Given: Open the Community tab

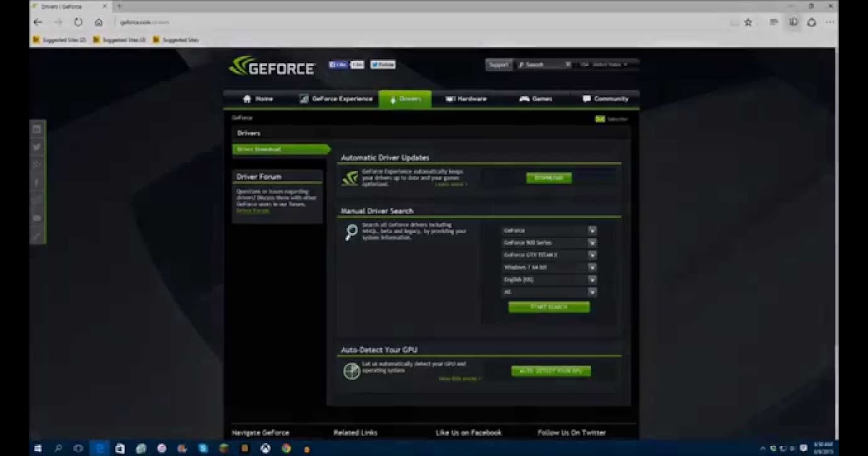Looking at the screenshot, I should (605, 99).
